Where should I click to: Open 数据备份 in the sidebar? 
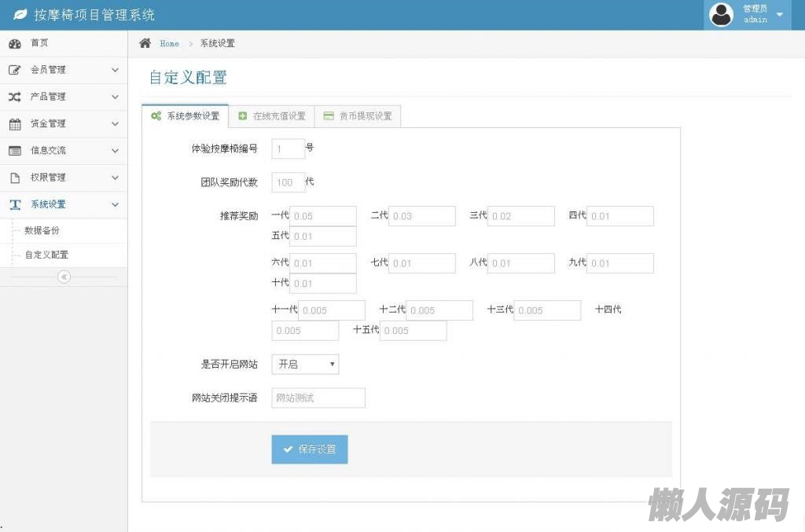pyautogui.click(x=42, y=231)
